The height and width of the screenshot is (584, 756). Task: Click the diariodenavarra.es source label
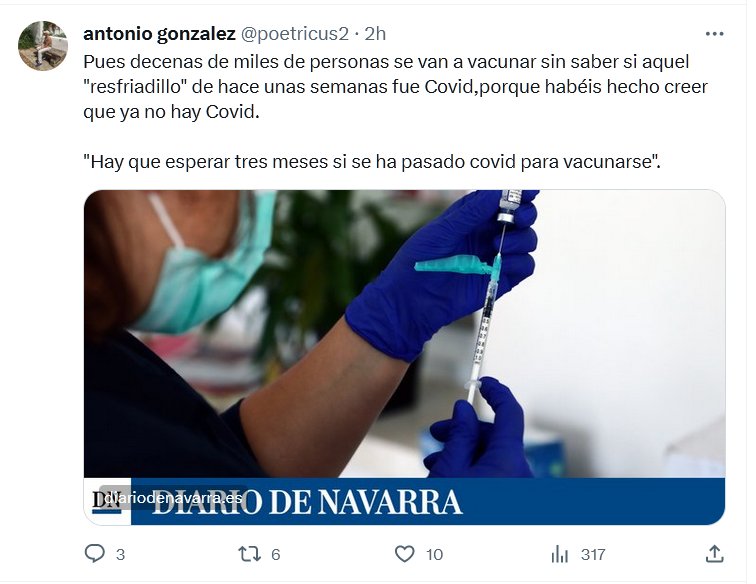tap(174, 498)
